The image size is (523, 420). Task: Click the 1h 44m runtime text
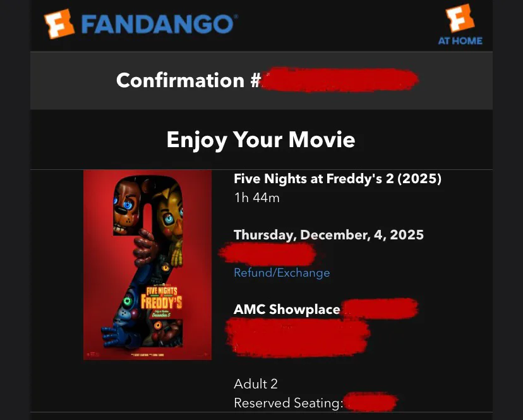tap(257, 198)
